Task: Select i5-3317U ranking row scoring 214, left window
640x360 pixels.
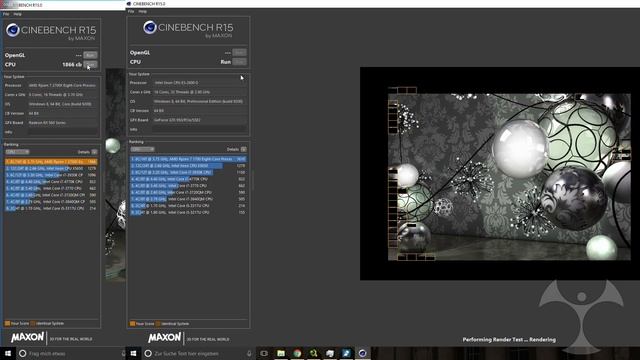Action: point(51,208)
